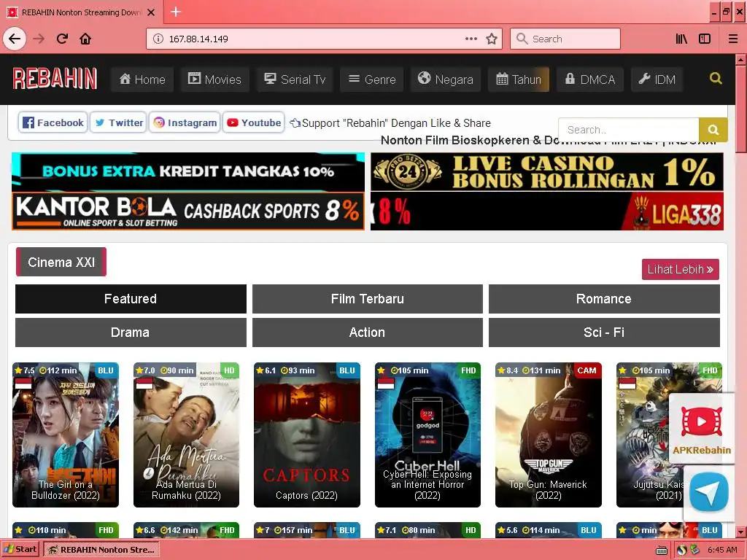Viewport: 747px width, 560px height.
Task: Open the IDM menu item
Action: click(x=657, y=79)
